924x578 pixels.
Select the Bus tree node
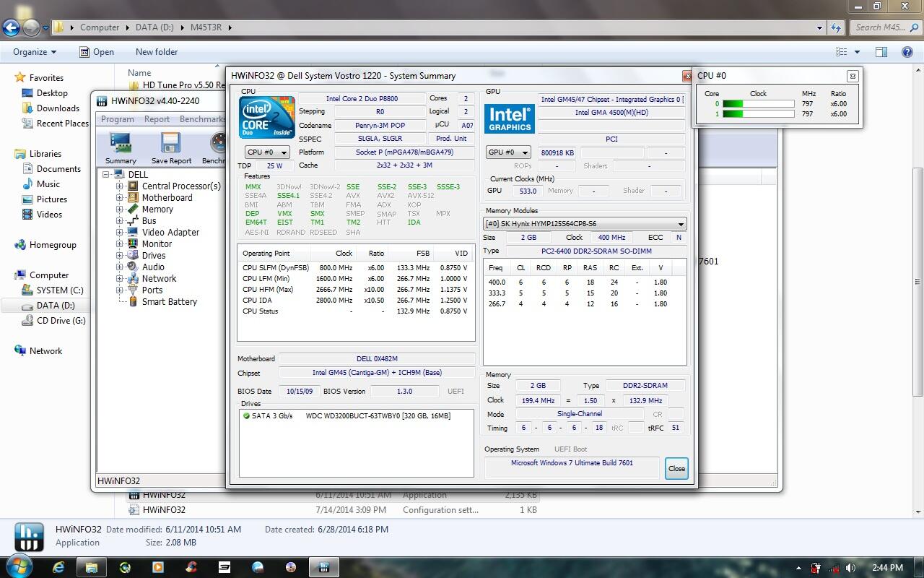(149, 220)
